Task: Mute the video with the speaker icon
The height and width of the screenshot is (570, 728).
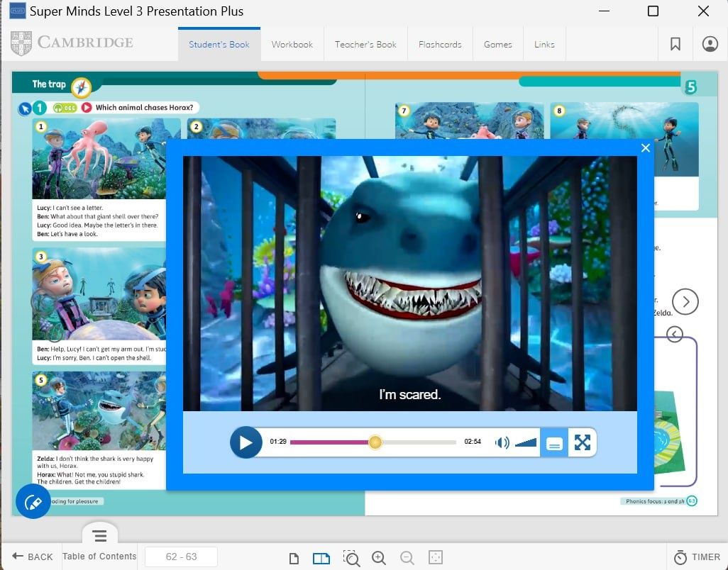Action: point(502,442)
